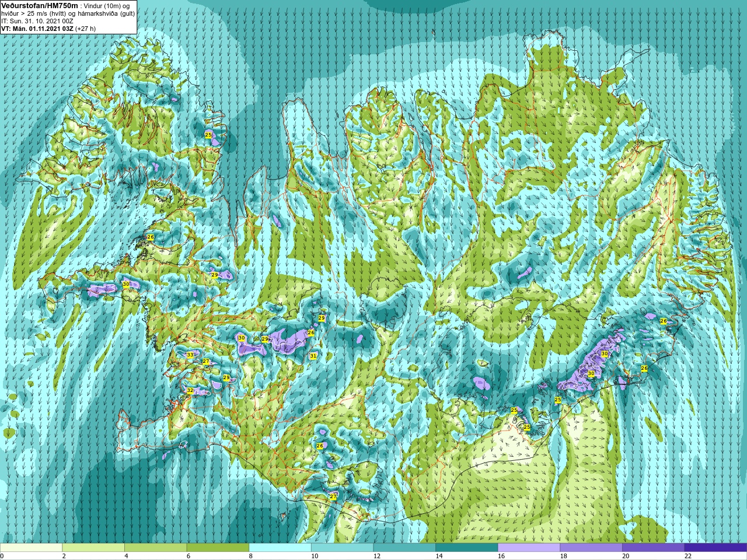Click the yellow gust label "31"
The width and height of the screenshot is (747, 560).
point(313,356)
